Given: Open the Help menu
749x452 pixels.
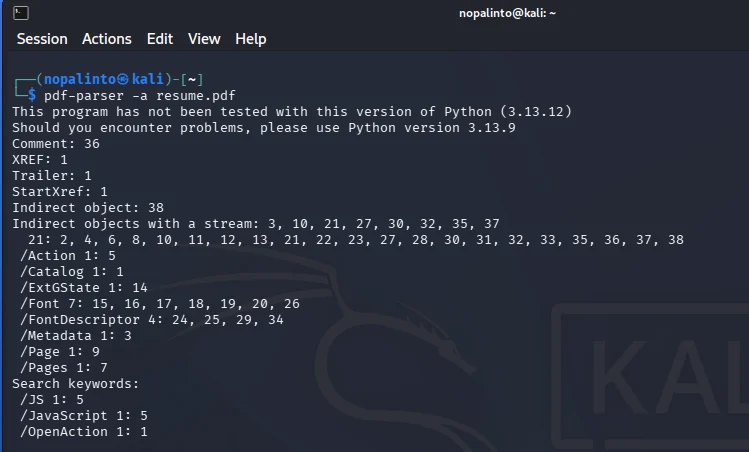Looking at the screenshot, I should coord(250,39).
